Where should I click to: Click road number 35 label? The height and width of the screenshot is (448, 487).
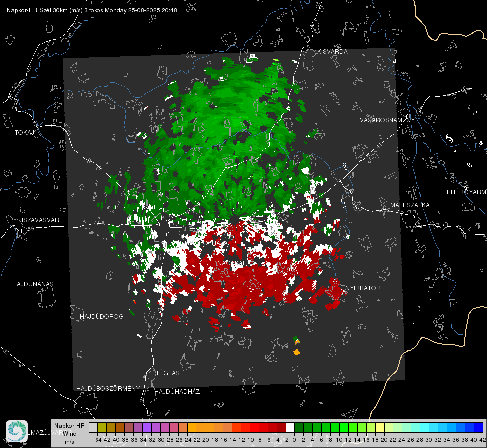pyautogui.click(x=6, y=352)
